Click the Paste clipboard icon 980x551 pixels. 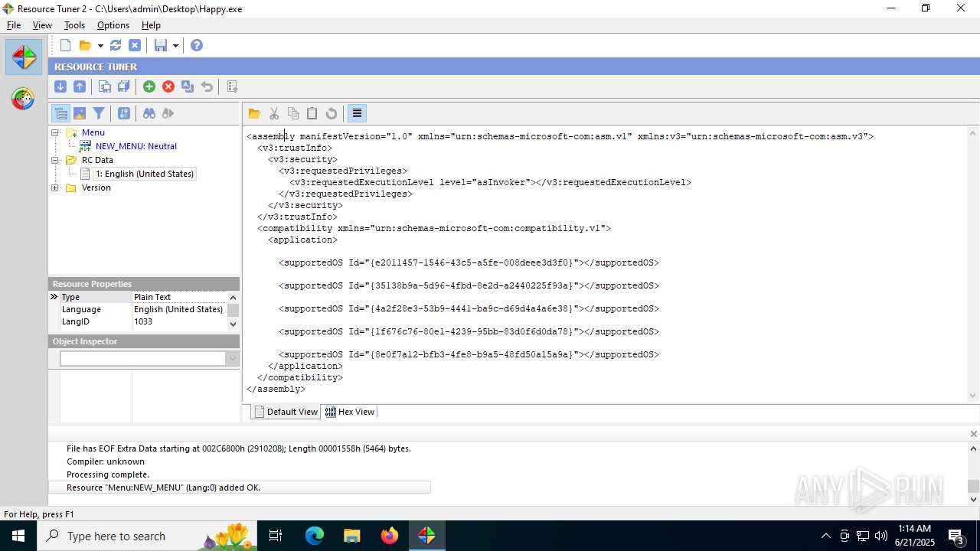click(312, 113)
